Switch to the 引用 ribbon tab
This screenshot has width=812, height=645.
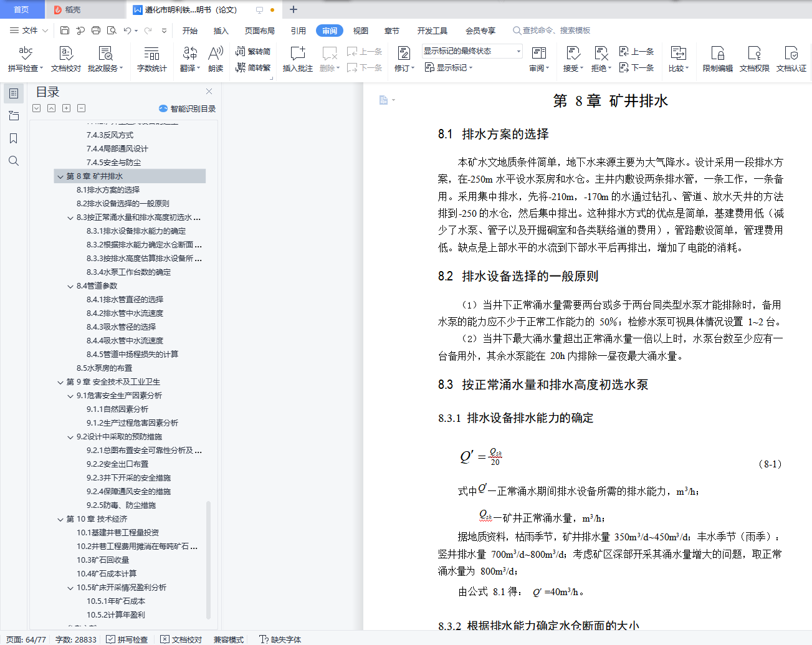[299, 31]
